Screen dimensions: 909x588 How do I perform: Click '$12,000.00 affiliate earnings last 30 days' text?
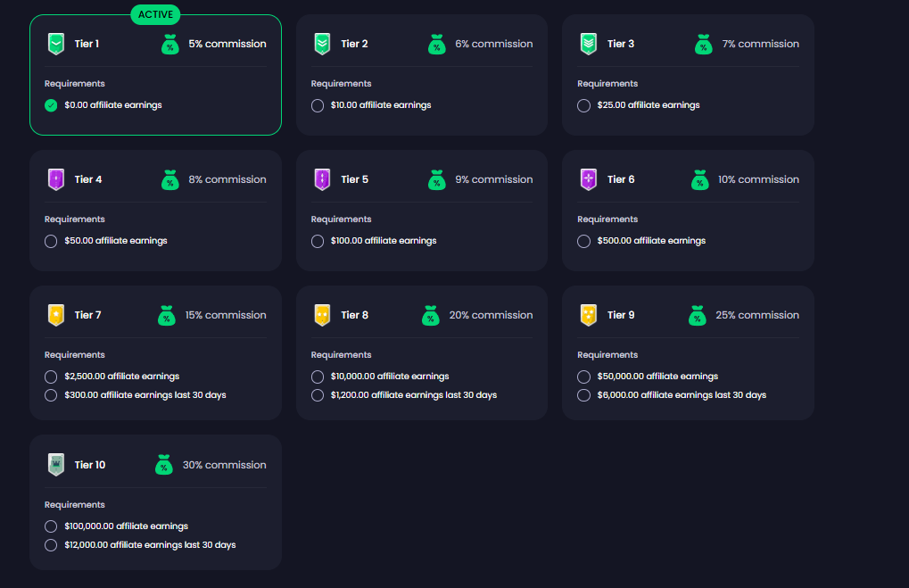tap(150, 545)
